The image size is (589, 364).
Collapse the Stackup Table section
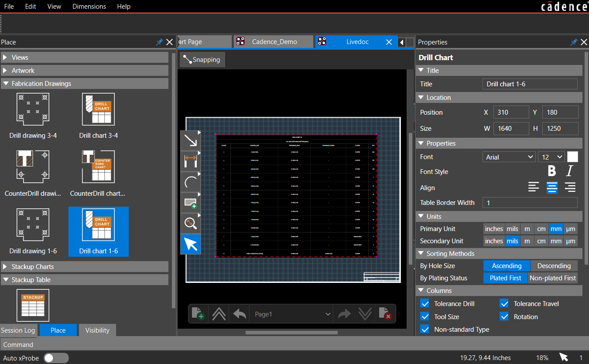pyautogui.click(x=85, y=280)
